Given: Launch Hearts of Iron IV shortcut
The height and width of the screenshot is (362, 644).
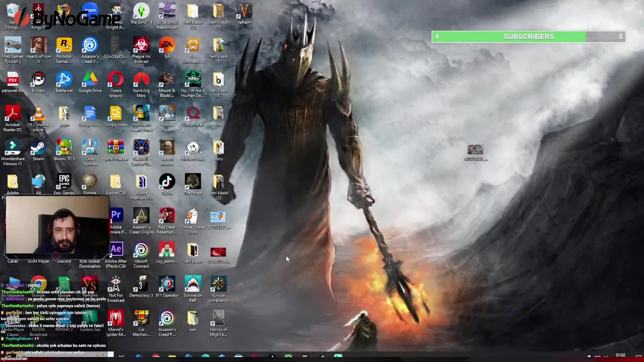Looking at the screenshot, I should click(x=38, y=50).
